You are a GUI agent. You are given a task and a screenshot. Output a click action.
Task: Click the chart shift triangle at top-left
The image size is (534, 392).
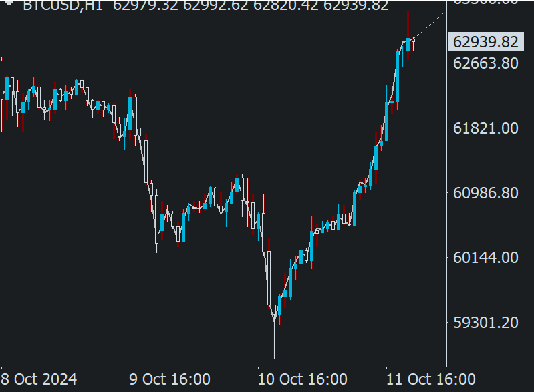pos(9,3)
